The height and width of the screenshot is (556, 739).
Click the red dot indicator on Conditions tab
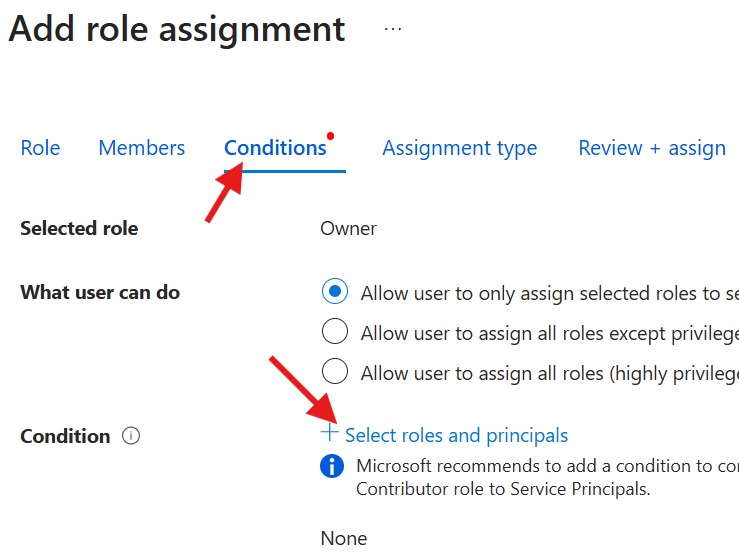click(x=331, y=136)
